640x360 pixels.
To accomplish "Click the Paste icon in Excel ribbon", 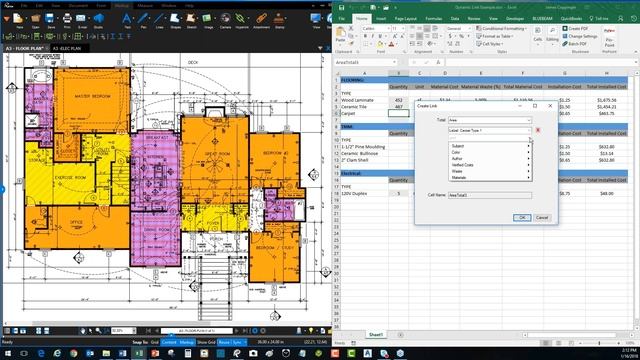I will [x=340, y=33].
